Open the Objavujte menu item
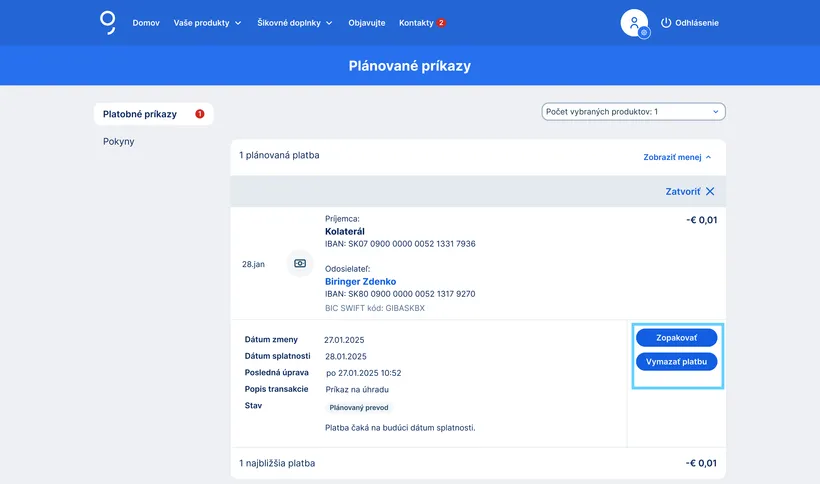Viewport: 820px width, 484px height. [366, 23]
